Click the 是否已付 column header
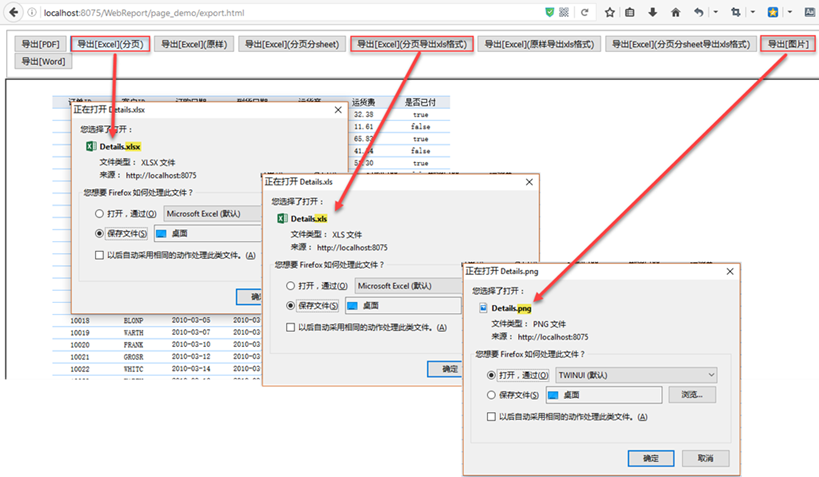 pyautogui.click(x=420, y=102)
